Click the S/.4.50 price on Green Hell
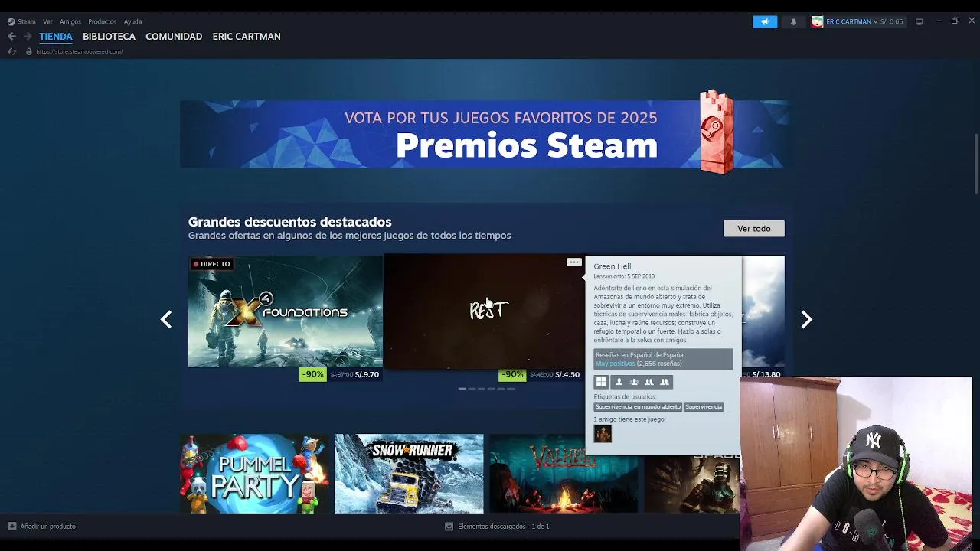980x551 pixels. click(567, 374)
